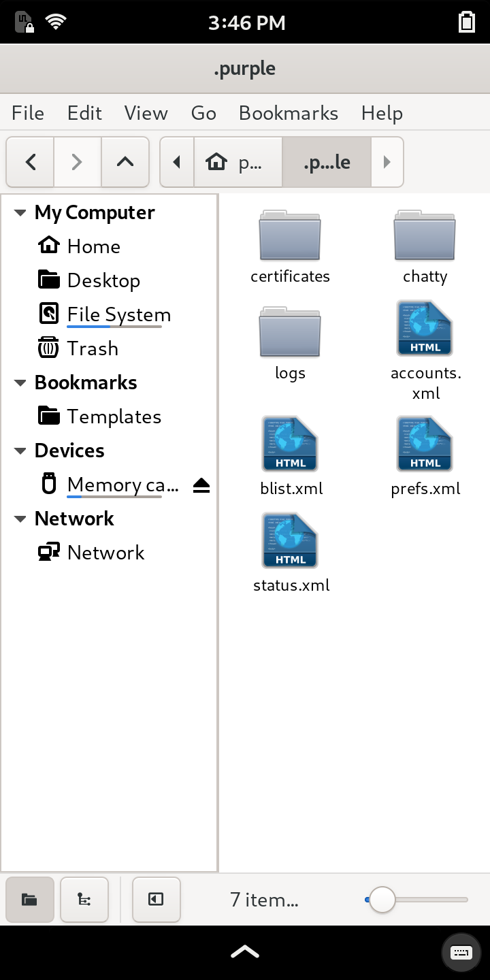490x980 pixels.
Task: Open the Bookmarks menu
Action: click(x=289, y=113)
